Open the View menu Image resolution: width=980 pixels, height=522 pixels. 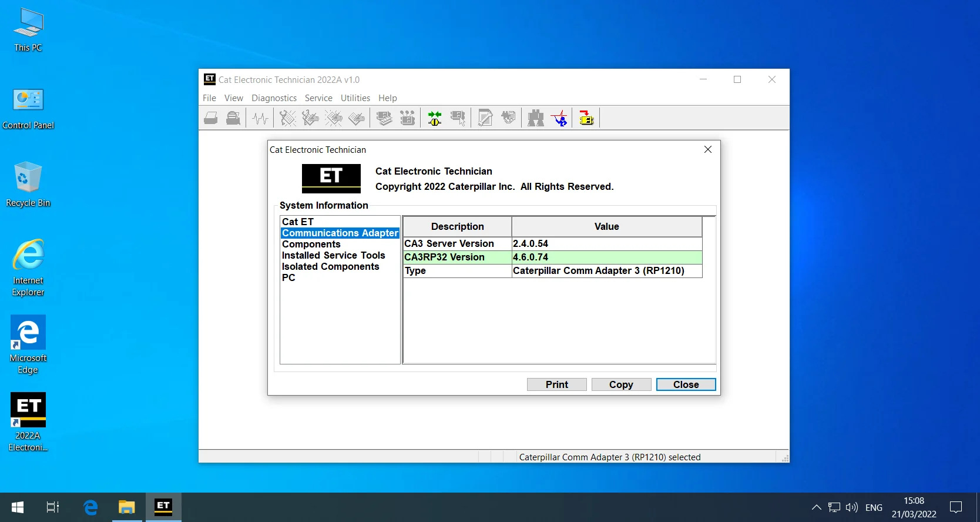(234, 98)
